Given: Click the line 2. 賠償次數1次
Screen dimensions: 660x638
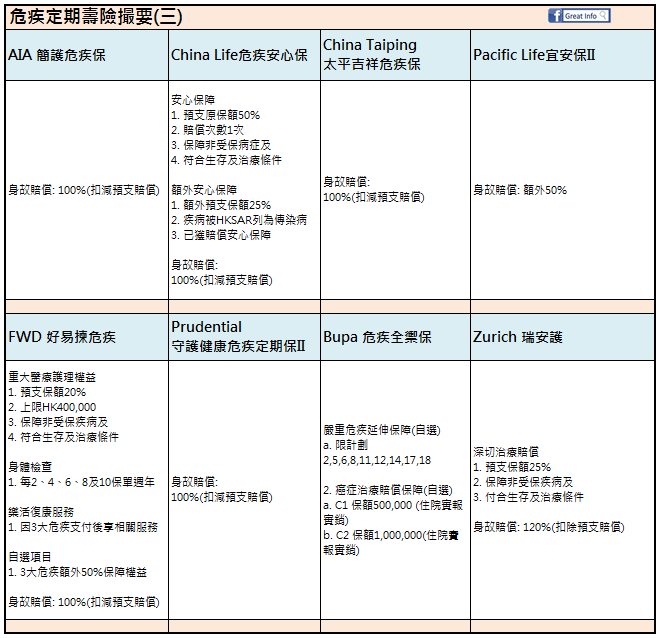Looking at the screenshot, I should tap(208, 130).
